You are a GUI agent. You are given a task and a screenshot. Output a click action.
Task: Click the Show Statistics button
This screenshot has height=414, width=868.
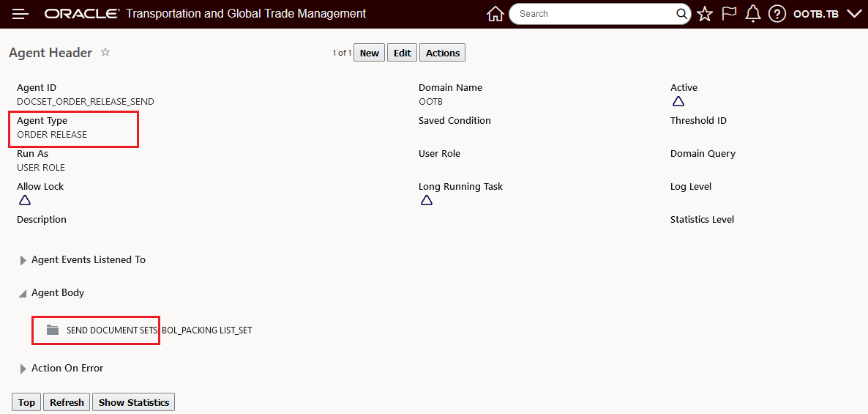134,402
